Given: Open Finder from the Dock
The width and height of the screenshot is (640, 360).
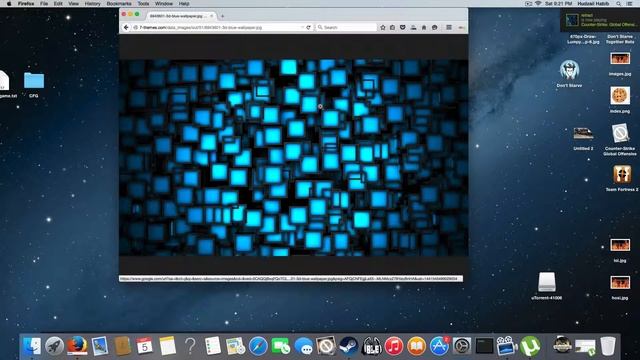Looking at the screenshot, I should 32,346.
